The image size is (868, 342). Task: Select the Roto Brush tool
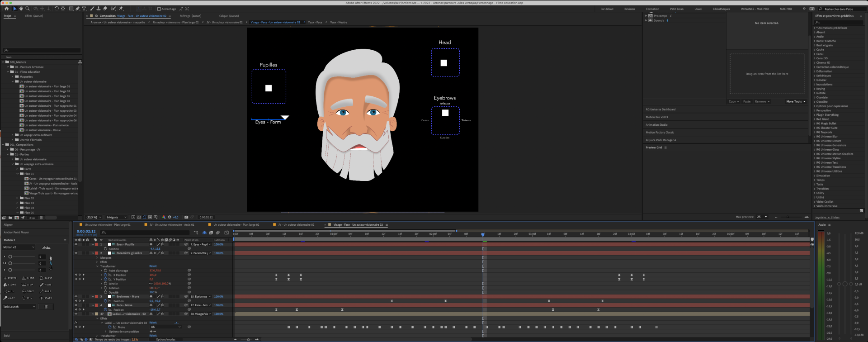[x=113, y=9]
